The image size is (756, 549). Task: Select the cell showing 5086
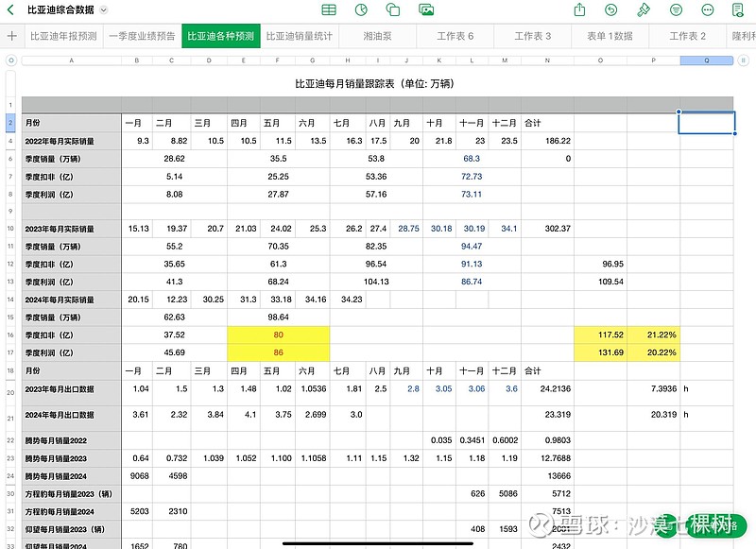coord(505,494)
